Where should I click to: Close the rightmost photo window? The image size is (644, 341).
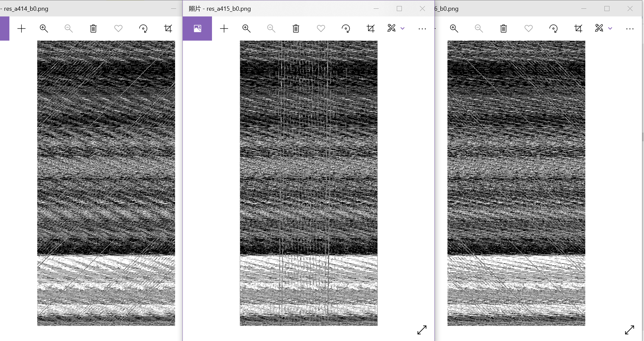(x=630, y=9)
